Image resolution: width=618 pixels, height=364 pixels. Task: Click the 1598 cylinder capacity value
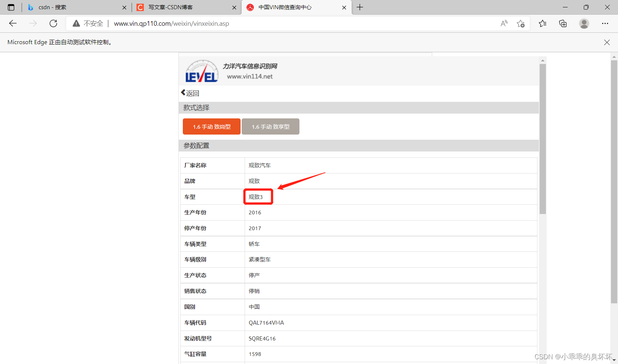click(x=255, y=354)
